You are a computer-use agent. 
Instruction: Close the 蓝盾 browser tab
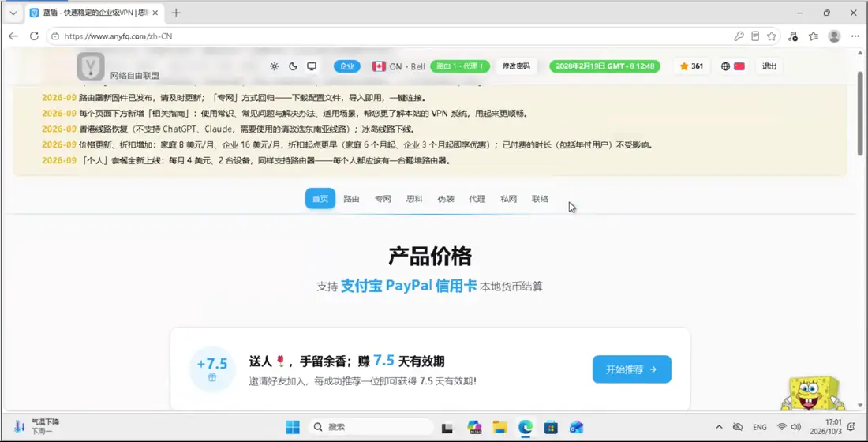tap(155, 13)
